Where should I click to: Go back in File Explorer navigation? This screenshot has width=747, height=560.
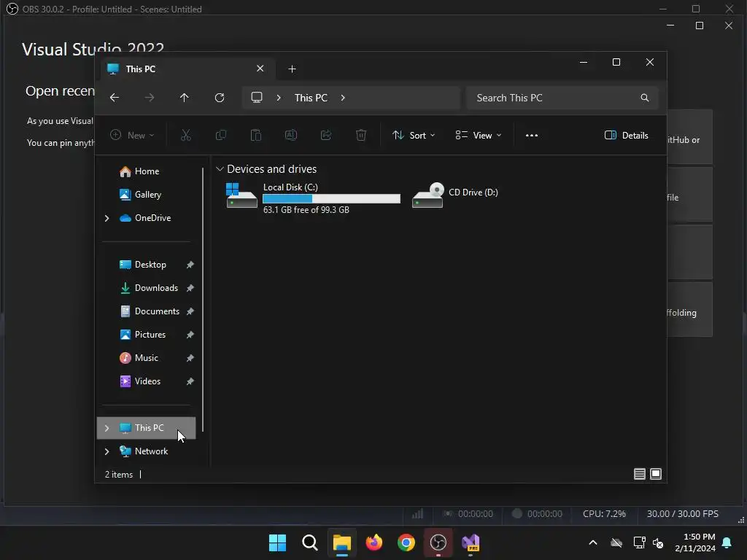[115, 98]
